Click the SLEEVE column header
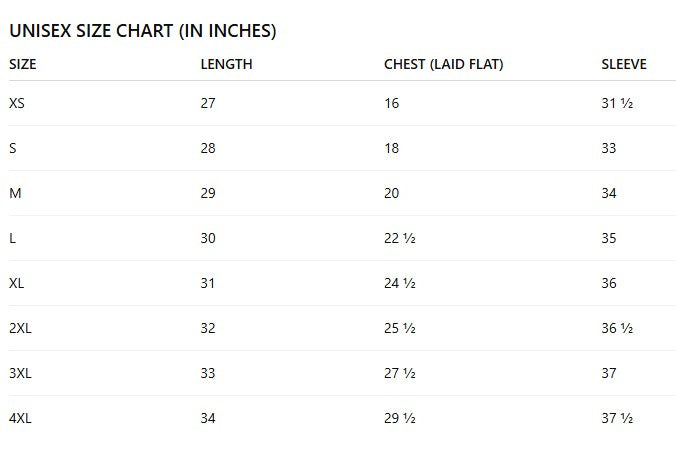Viewport: 676px width, 452px height. click(624, 64)
